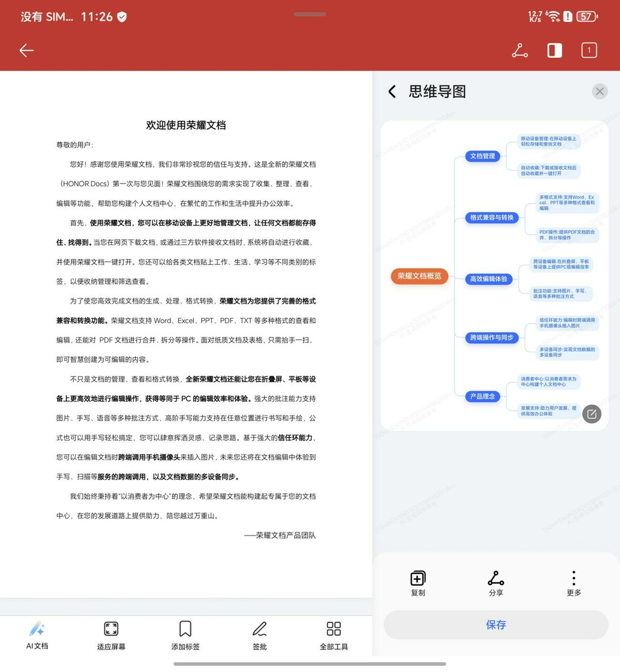Tap the edit icon on the mind map

tap(591, 414)
